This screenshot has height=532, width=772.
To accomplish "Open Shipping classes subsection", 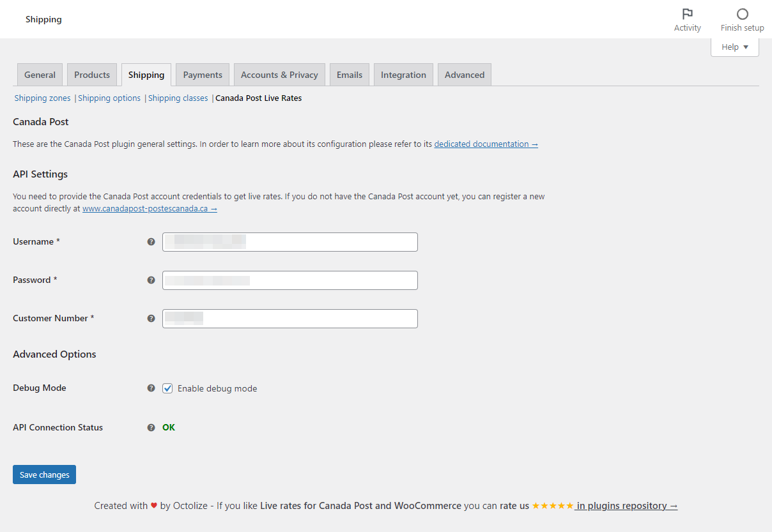I will click(x=178, y=98).
